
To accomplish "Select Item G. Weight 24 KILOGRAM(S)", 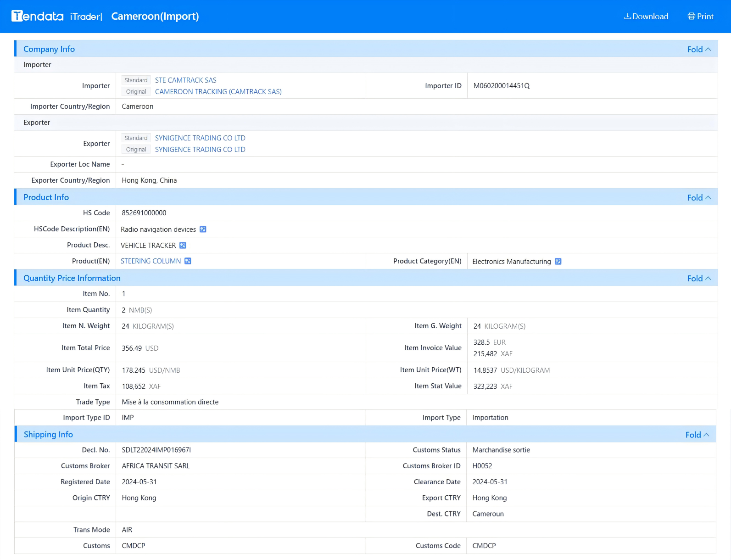I will tap(500, 326).
